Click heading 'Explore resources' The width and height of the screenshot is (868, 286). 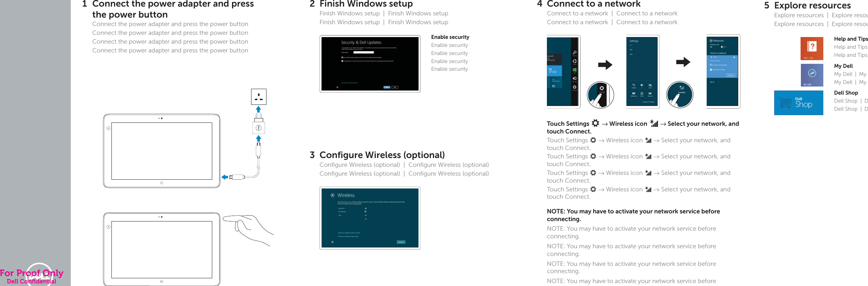click(812, 5)
